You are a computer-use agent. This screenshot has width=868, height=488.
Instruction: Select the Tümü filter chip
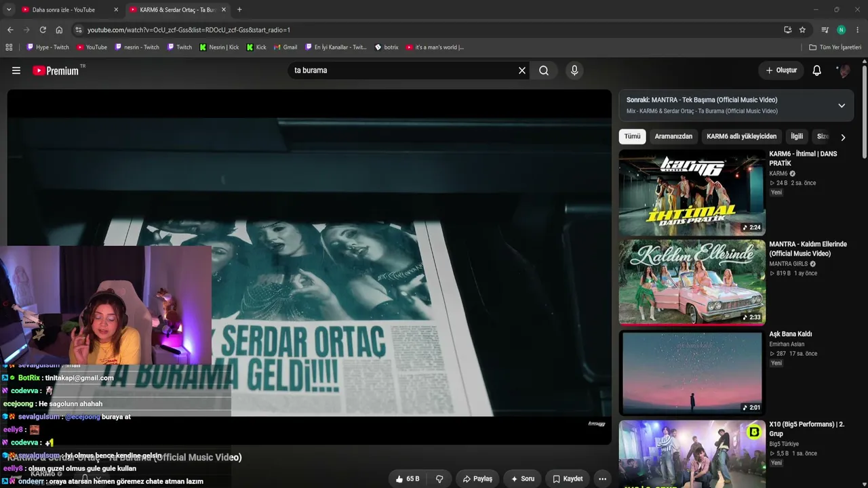click(632, 136)
